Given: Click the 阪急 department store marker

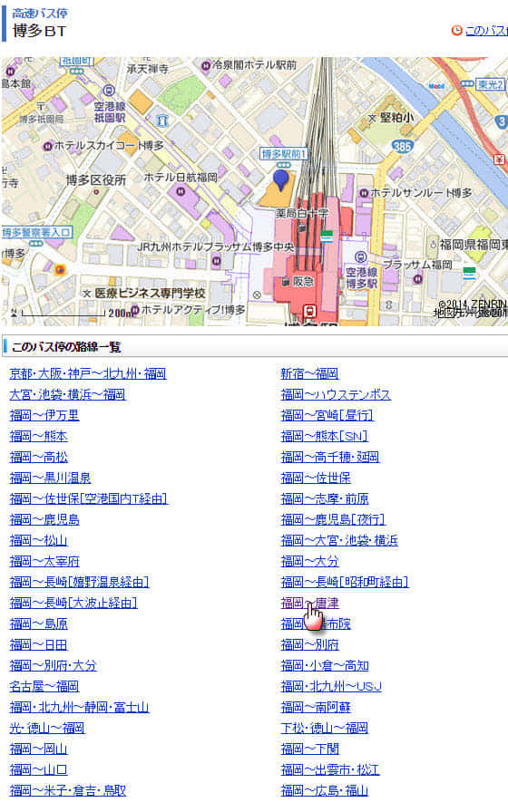Looking at the screenshot, I should [x=286, y=282].
